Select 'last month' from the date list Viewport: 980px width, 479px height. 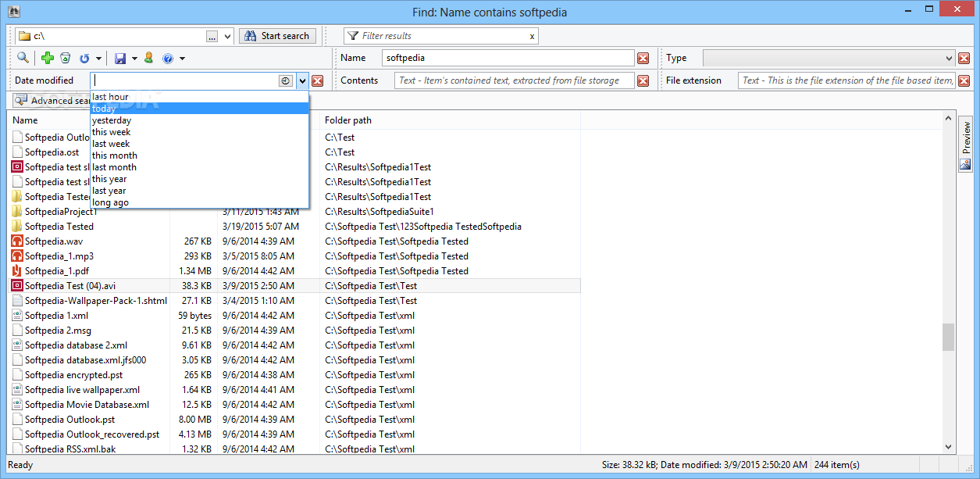click(199, 167)
